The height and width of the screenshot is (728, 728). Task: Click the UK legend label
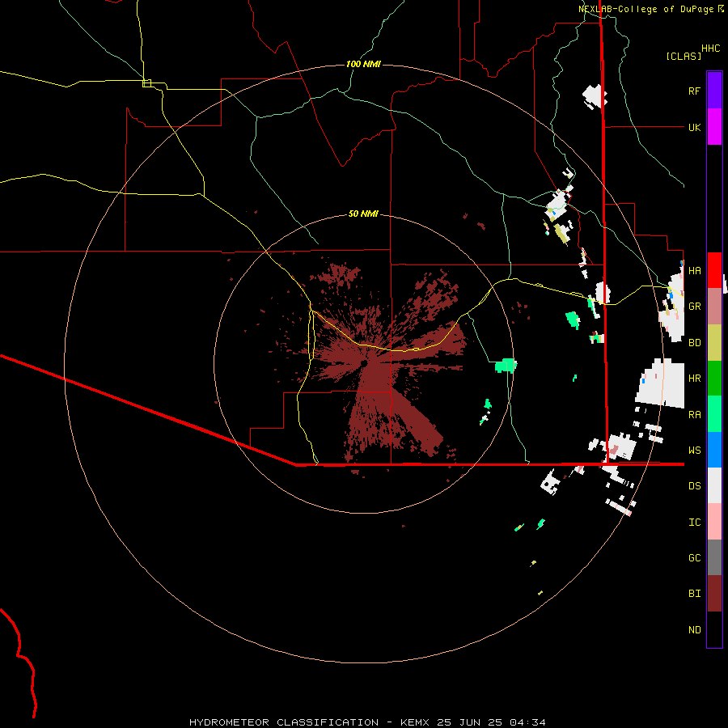[694, 127]
